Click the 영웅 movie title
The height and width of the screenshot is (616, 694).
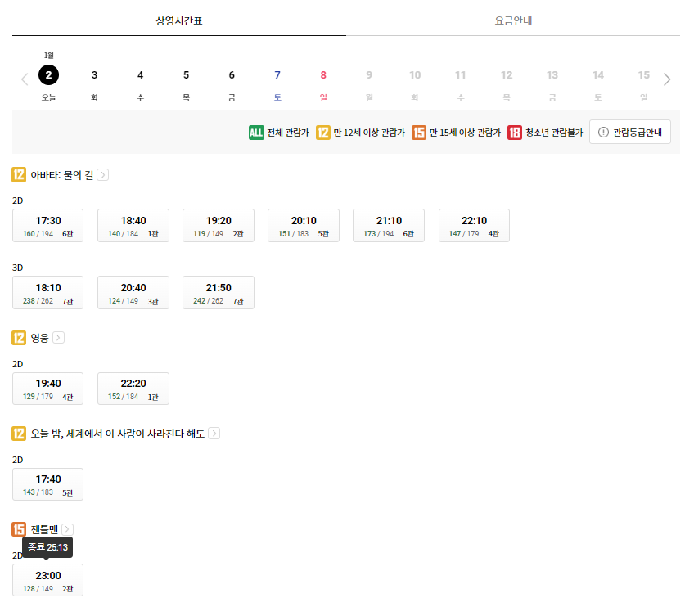point(39,338)
